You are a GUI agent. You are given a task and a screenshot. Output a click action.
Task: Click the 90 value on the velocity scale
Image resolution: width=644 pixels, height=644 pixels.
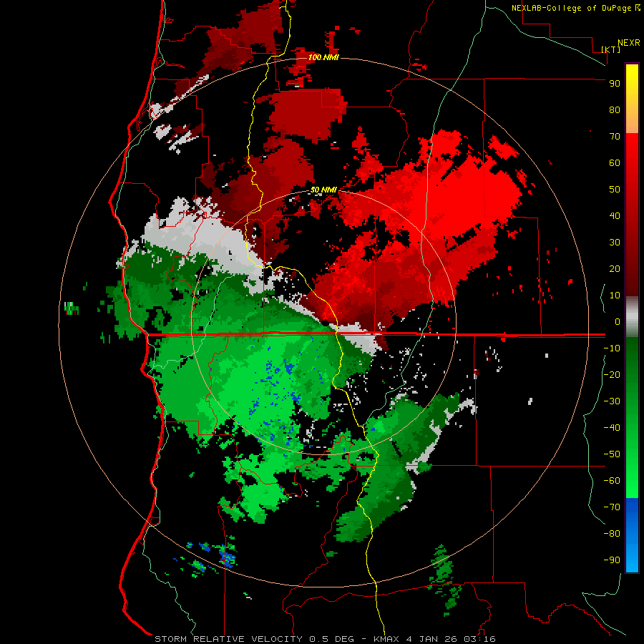[x=615, y=84]
